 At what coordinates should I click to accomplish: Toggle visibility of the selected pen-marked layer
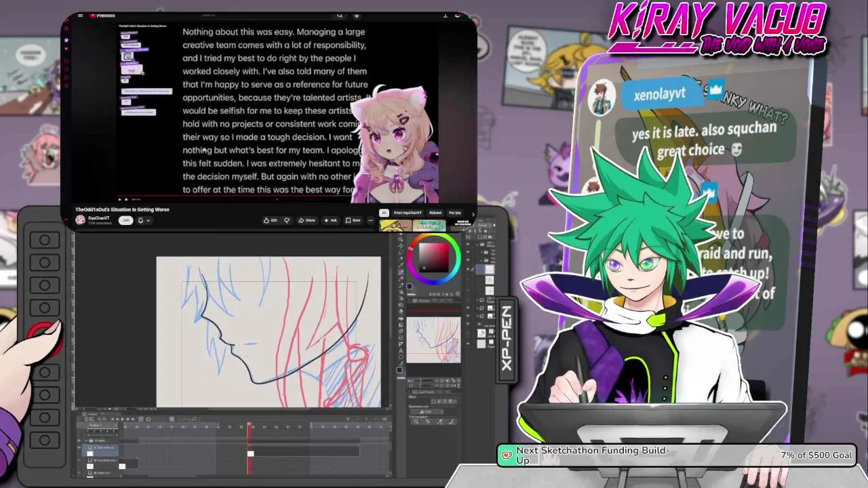(x=468, y=269)
